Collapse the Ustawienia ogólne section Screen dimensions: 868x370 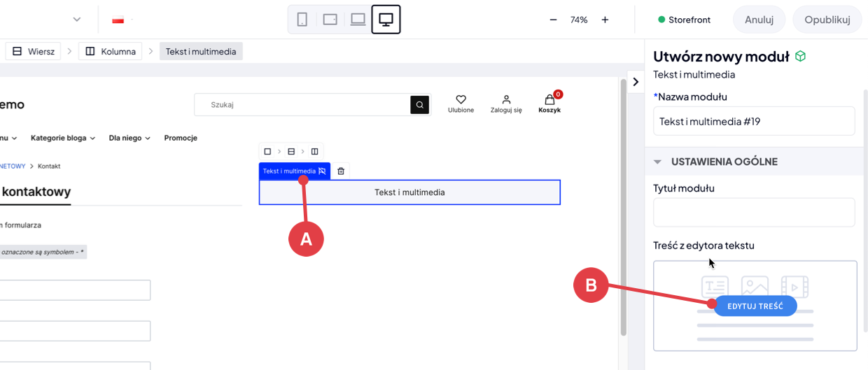coord(657,162)
